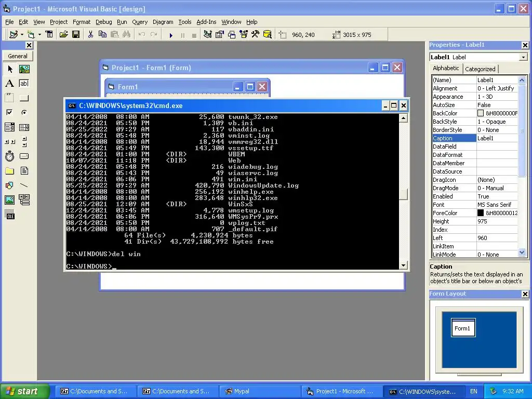The width and height of the screenshot is (532, 399).
Task: Select the DriveListBox control in the toolbox
Action: 24,156
